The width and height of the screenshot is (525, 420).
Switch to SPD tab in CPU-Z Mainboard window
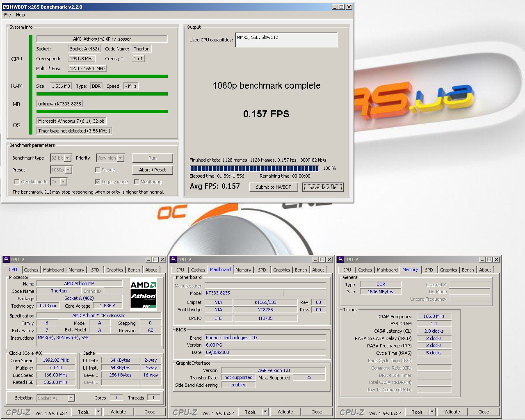click(x=262, y=270)
